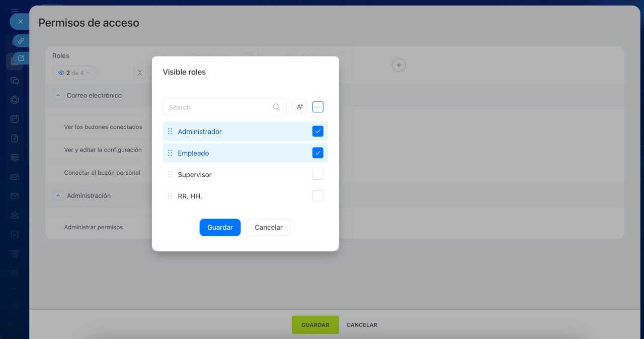Enable the Supervisor role checkbox
This screenshot has width=644, height=339.
[317, 175]
